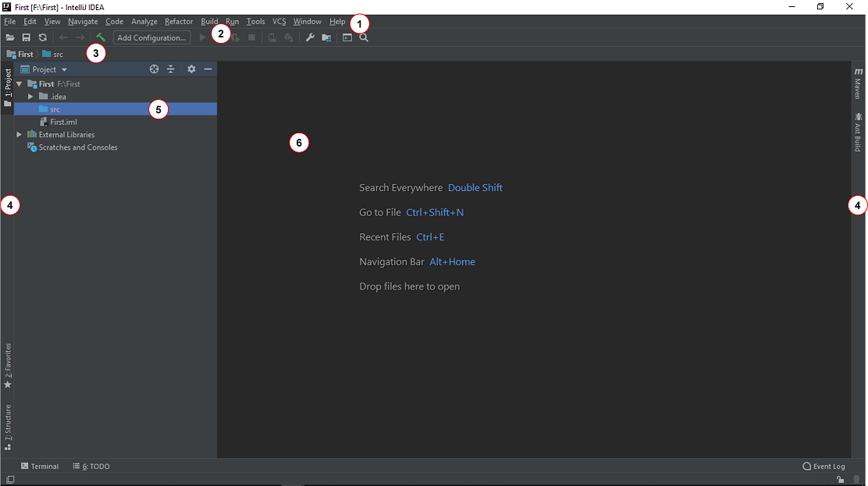Open the Refactor menu
The height and width of the screenshot is (486, 868).
[x=179, y=22]
